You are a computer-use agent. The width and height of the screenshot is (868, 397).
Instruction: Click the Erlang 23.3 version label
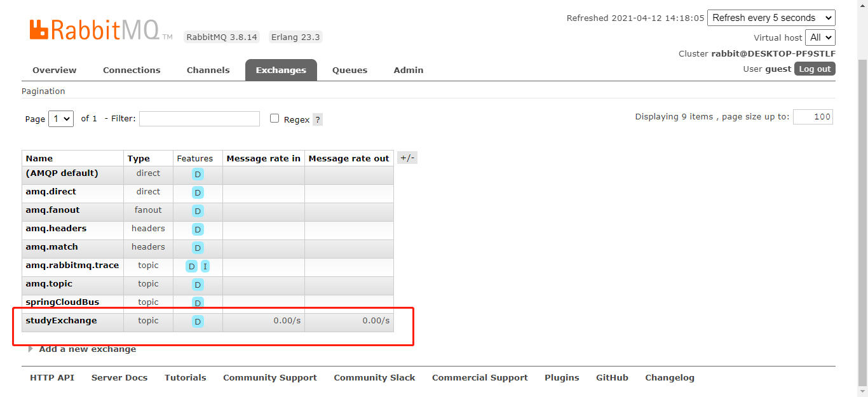coord(295,37)
